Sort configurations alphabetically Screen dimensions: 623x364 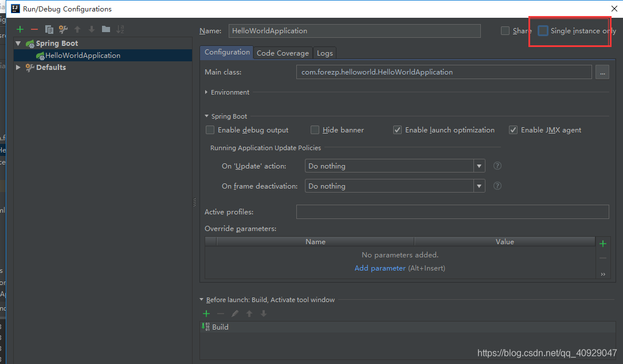click(120, 29)
